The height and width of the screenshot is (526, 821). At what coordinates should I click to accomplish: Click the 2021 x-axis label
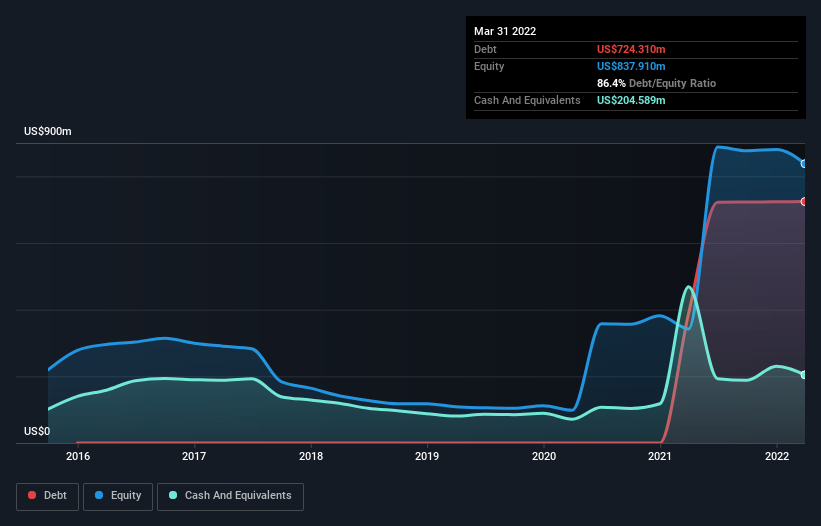point(660,456)
